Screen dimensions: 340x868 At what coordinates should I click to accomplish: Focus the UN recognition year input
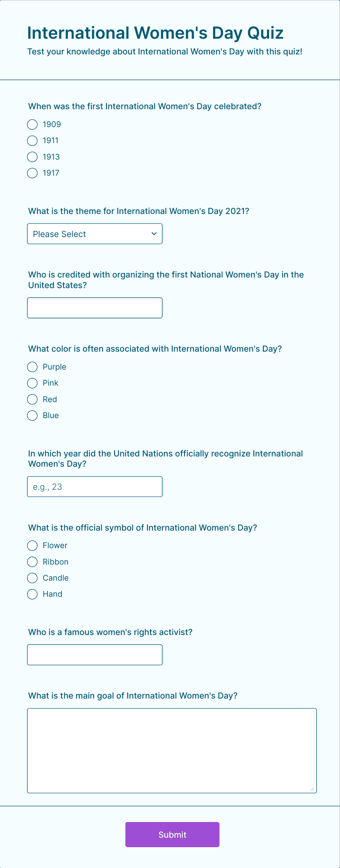pyautogui.click(x=94, y=486)
